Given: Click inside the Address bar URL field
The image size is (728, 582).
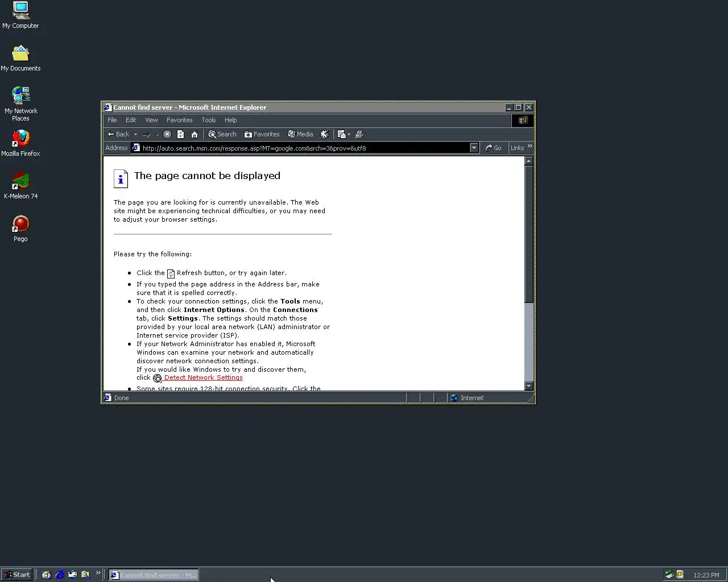Looking at the screenshot, I should pyautogui.click(x=305, y=148).
